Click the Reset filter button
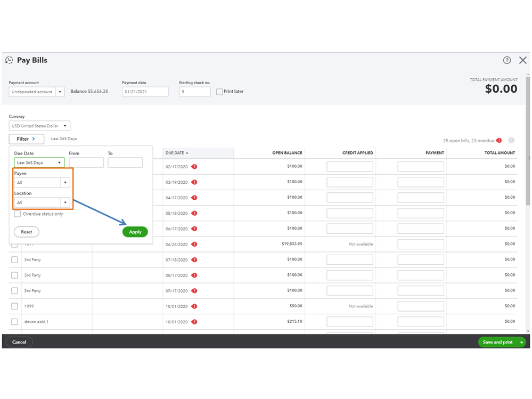 coord(27,232)
